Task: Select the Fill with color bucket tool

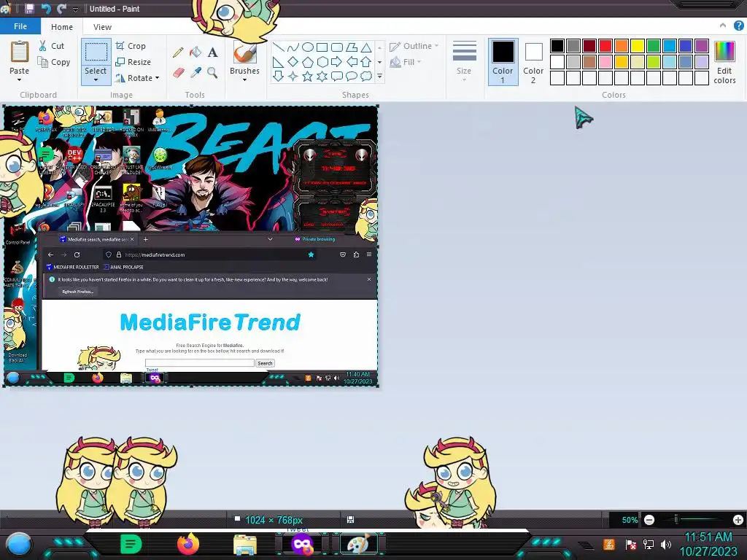Action: (196, 52)
